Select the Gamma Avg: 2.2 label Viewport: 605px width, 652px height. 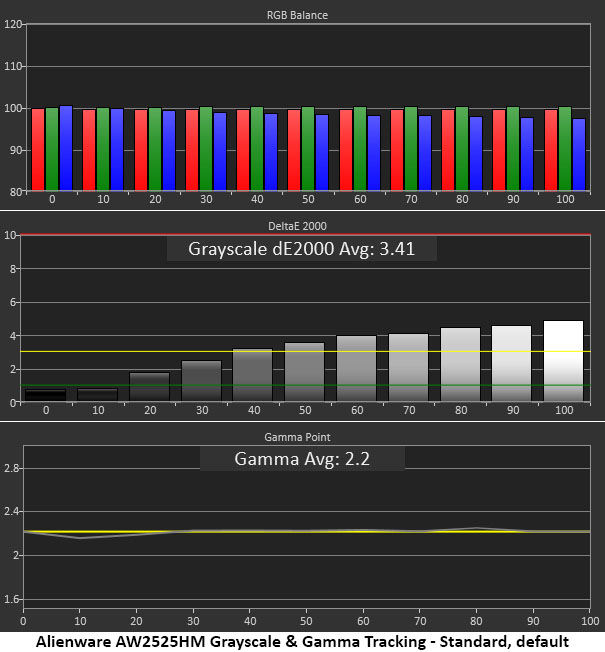pos(302,459)
